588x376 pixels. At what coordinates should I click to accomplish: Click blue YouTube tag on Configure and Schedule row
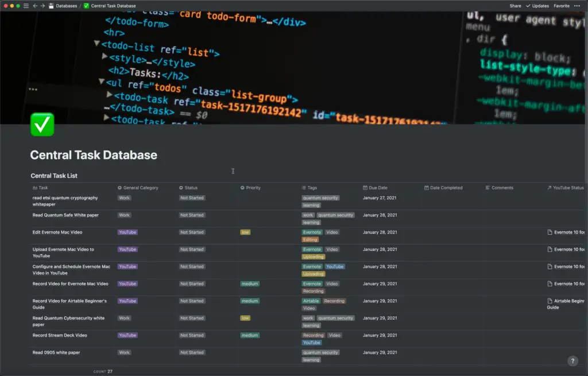335,266
